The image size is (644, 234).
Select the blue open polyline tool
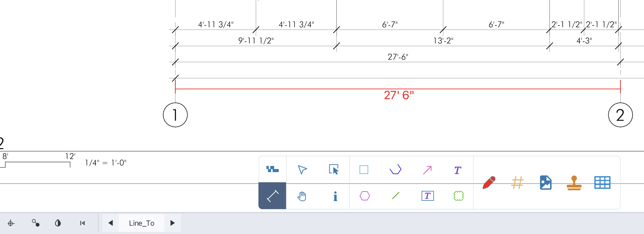[396, 169]
